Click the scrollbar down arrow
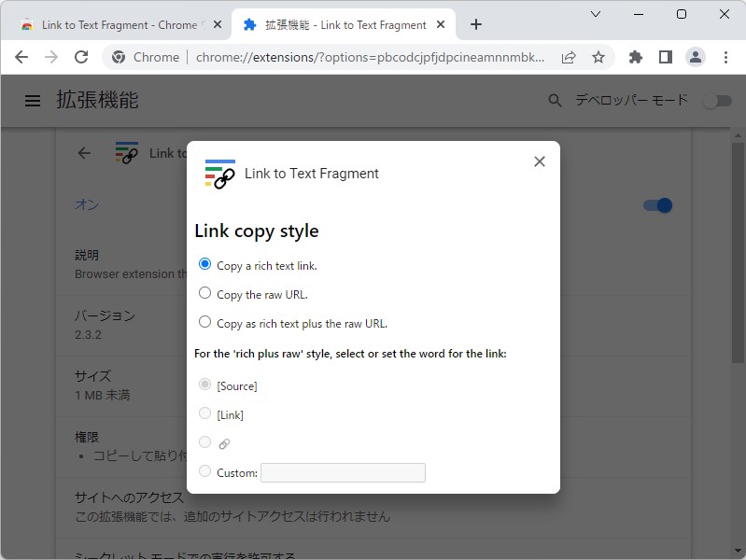The width and height of the screenshot is (746, 560). tap(738, 552)
